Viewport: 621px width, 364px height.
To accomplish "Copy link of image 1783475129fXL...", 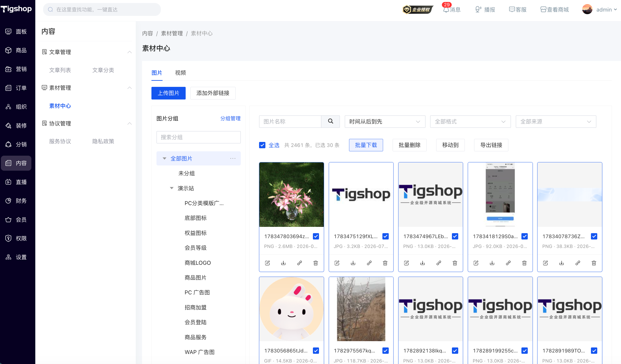I will [369, 263].
